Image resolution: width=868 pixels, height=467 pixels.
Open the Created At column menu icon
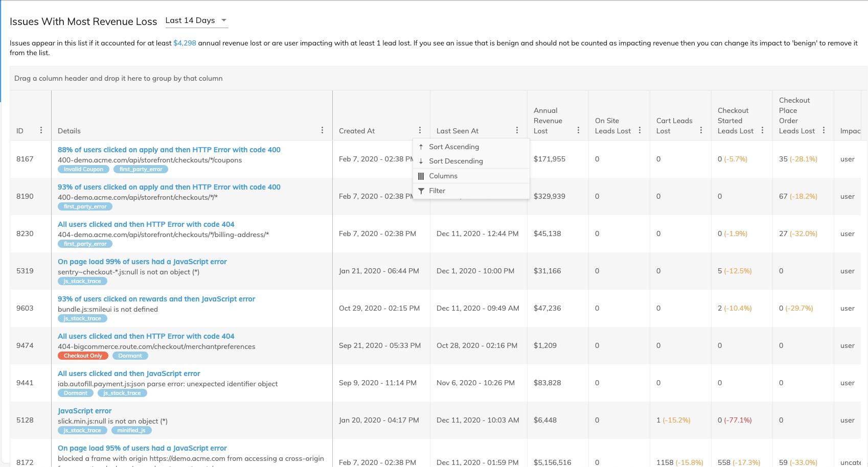click(420, 130)
